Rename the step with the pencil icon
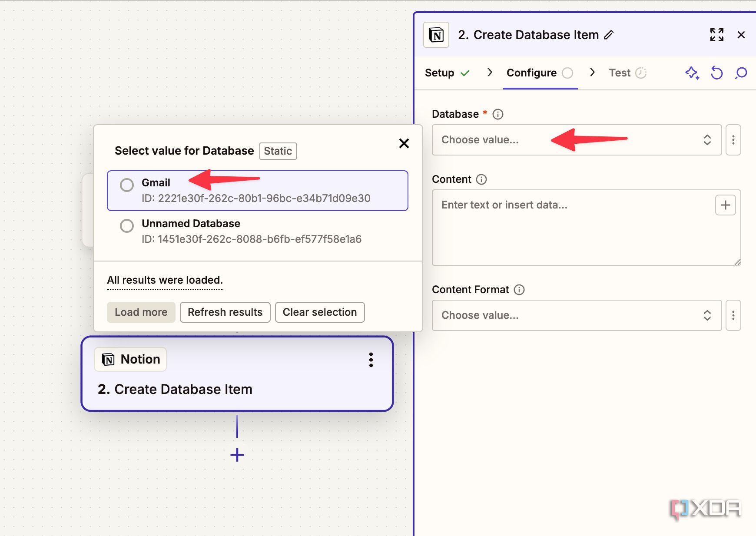 pos(609,35)
